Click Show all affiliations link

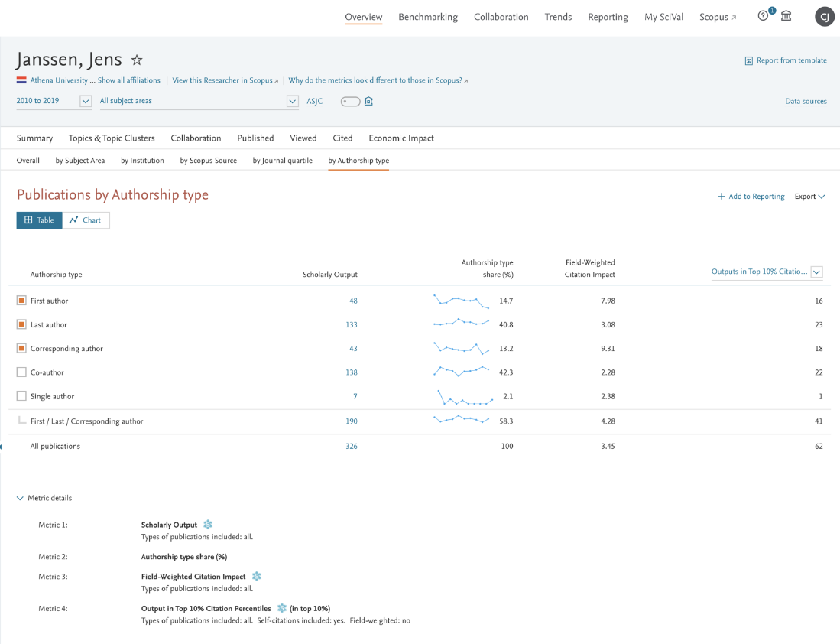(128, 80)
